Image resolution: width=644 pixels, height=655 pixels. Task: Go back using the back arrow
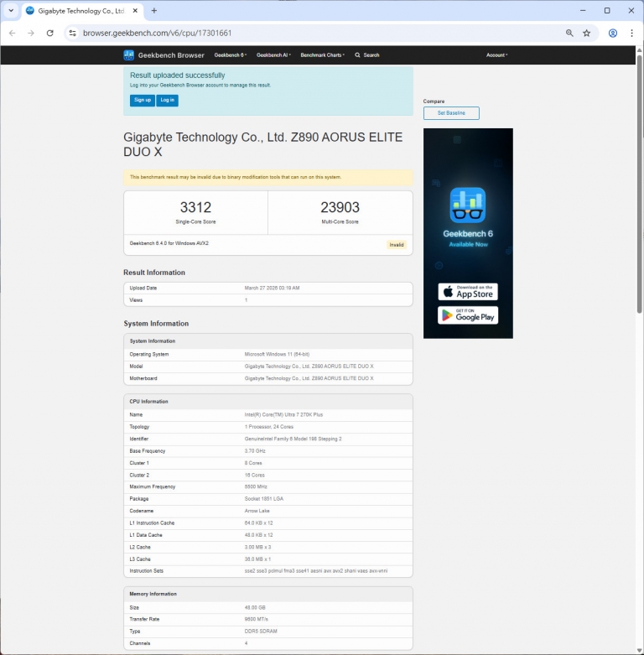tap(12, 33)
